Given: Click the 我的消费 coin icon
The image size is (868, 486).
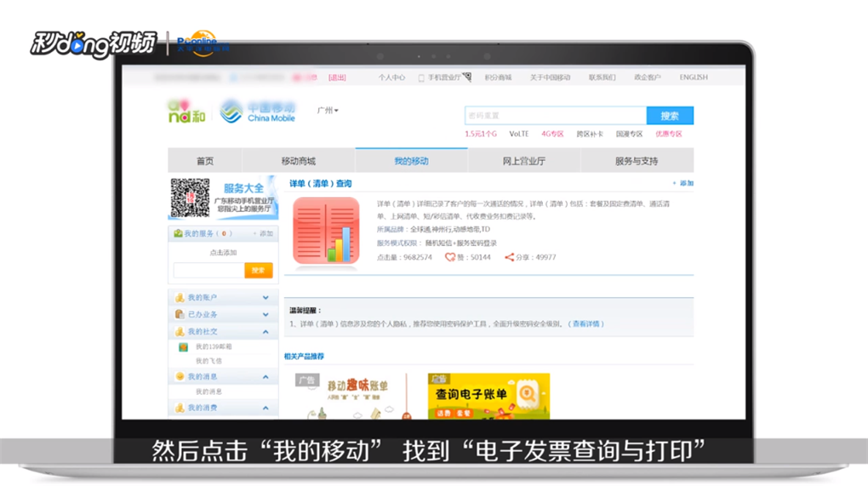Looking at the screenshot, I should [x=180, y=408].
